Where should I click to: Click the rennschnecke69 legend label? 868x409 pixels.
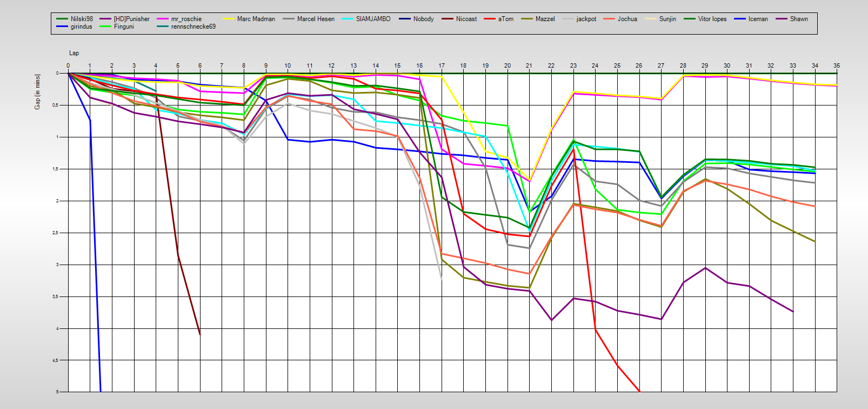pyautogui.click(x=193, y=27)
